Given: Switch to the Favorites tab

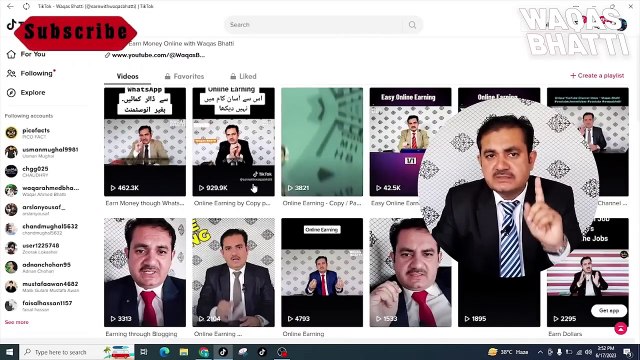Looking at the screenshot, I should coord(184,76).
